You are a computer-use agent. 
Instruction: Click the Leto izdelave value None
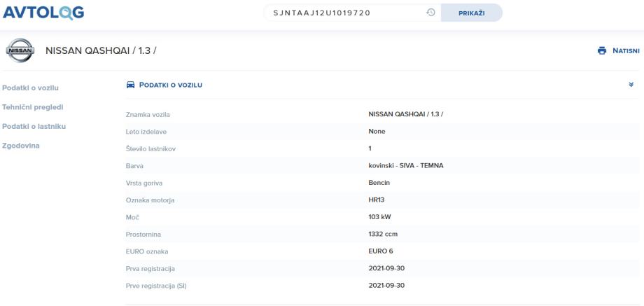coord(377,132)
